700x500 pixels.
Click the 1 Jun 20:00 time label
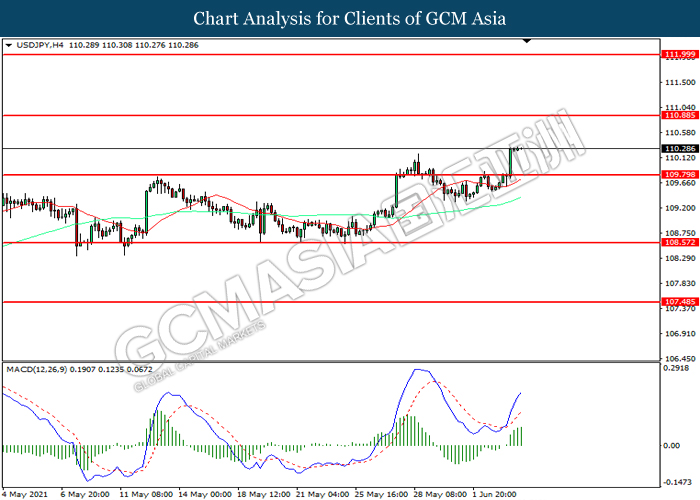pos(495,494)
